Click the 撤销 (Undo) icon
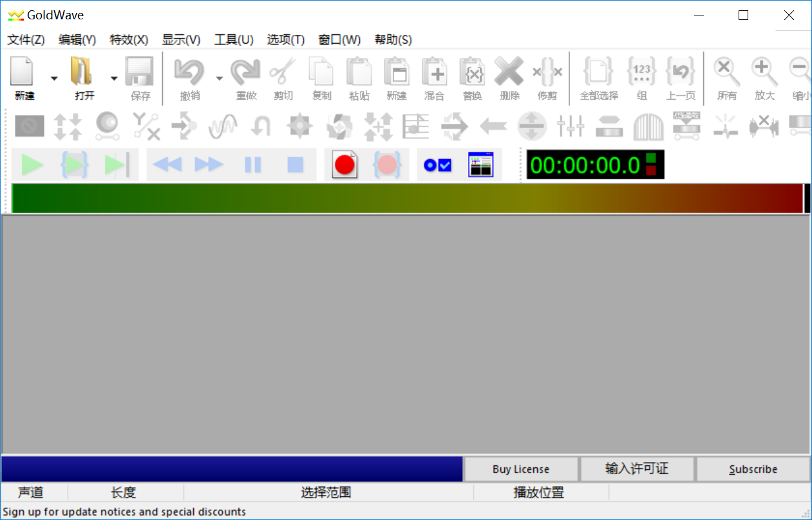 pyautogui.click(x=189, y=72)
